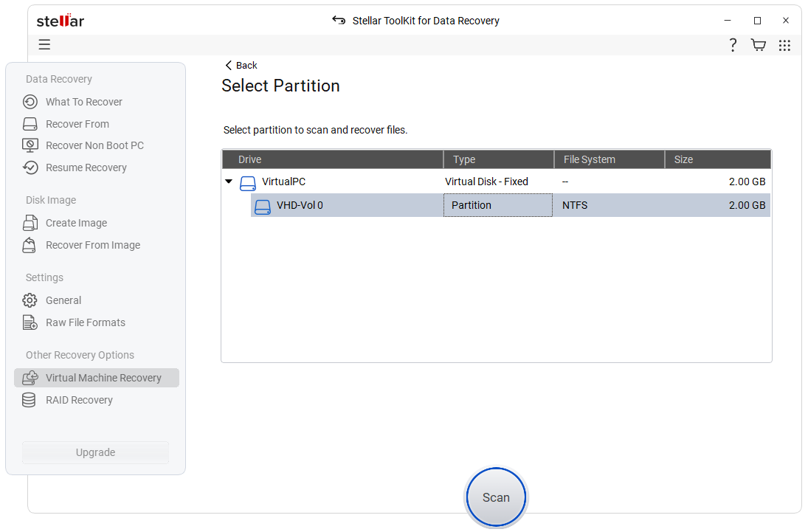This screenshot has height=532, width=808.
Task: Click the Upgrade button
Action: pyautogui.click(x=95, y=452)
